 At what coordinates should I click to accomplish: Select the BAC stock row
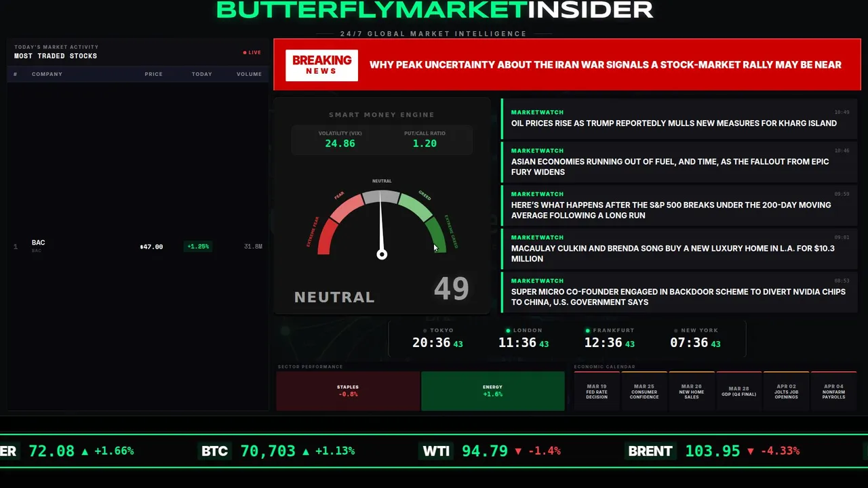coord(138,246)
